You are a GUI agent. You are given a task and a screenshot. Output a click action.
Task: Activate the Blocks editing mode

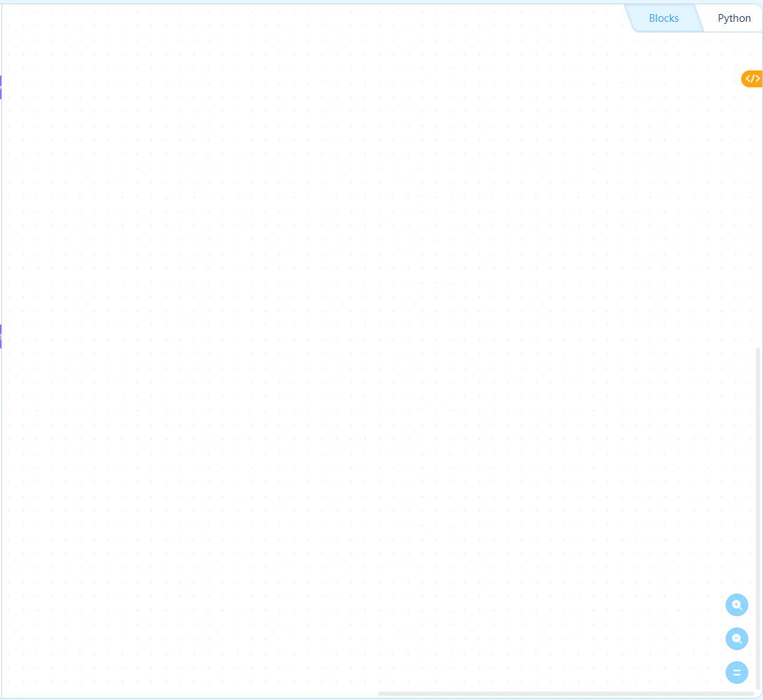662,18
